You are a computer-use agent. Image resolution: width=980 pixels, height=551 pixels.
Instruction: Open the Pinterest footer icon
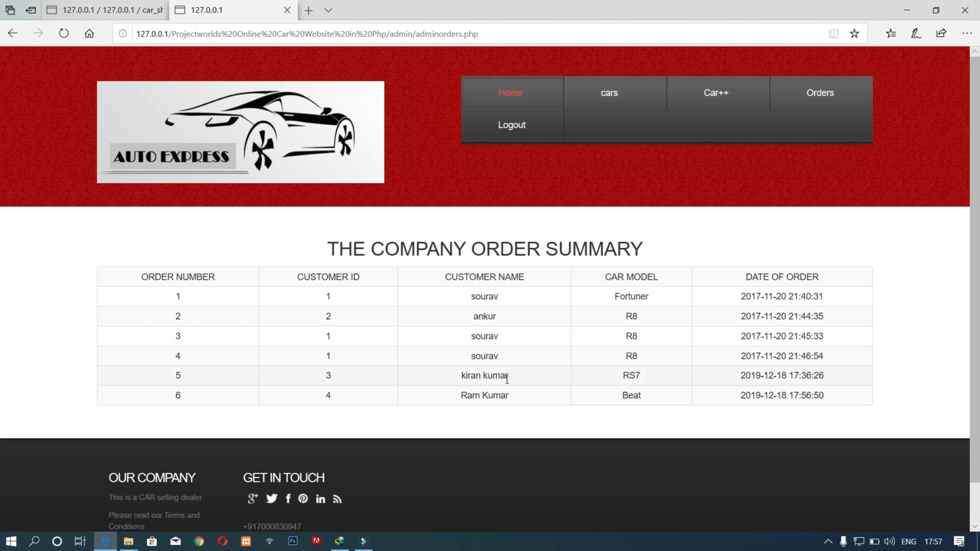click(303, 498)
